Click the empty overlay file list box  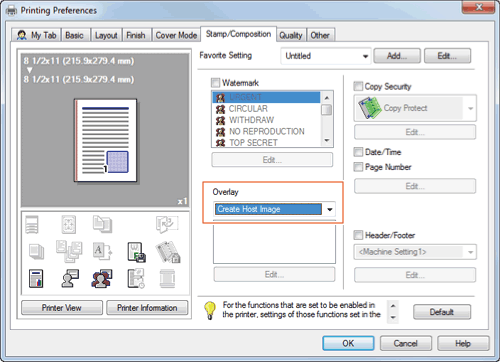click(x=274, y=243)
